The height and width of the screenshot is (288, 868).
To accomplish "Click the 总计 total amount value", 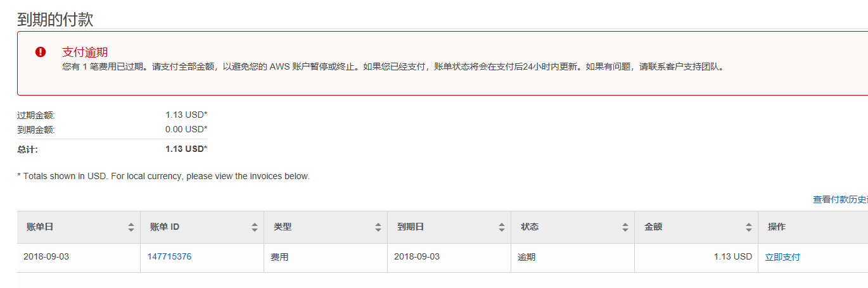I will pyautogui.click(x=186, y=149).
